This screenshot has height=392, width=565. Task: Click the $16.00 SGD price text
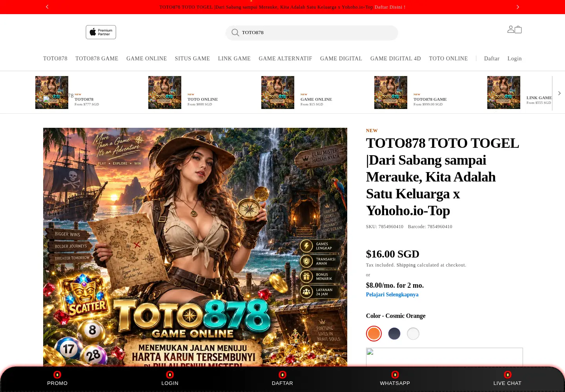coord(393,254)
